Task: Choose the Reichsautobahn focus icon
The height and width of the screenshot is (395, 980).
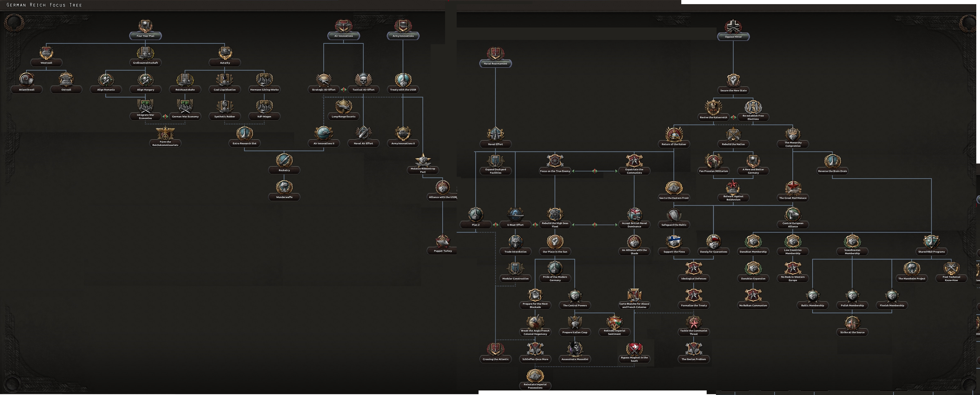Action: 185,80
